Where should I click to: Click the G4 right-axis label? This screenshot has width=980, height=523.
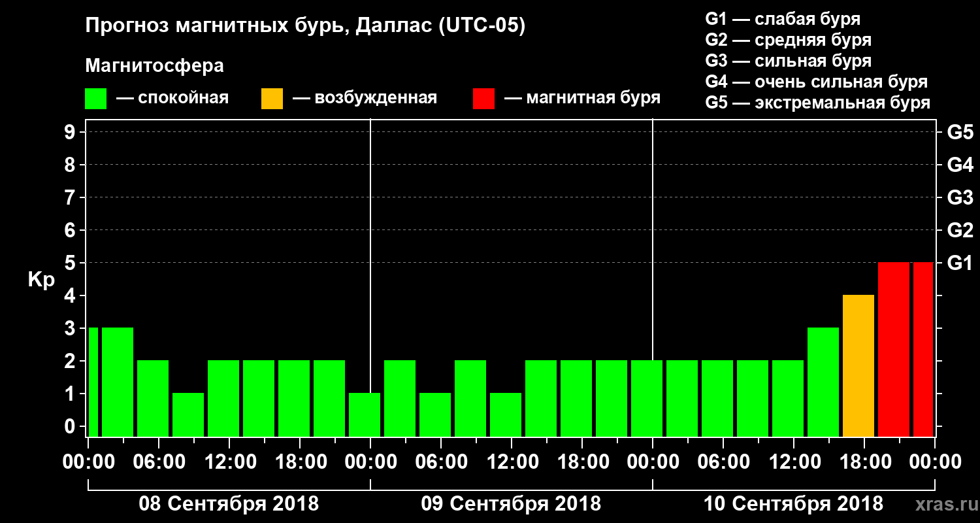[x=960, y=165]
